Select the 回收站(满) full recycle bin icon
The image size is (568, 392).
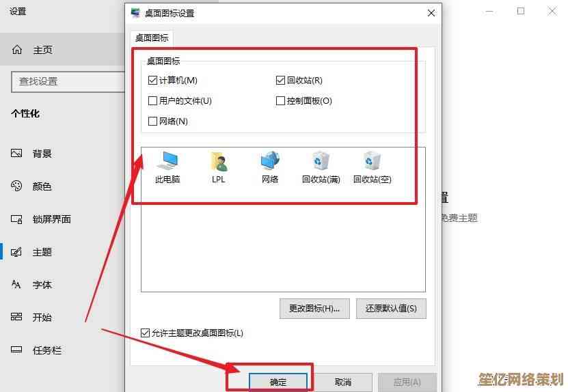click(x=321, y=167)
